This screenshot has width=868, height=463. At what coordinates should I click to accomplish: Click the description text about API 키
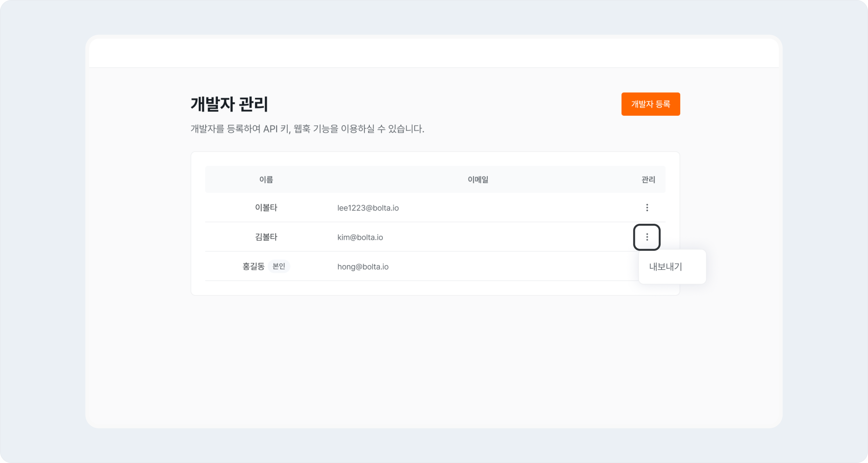[x=307, y=129]
